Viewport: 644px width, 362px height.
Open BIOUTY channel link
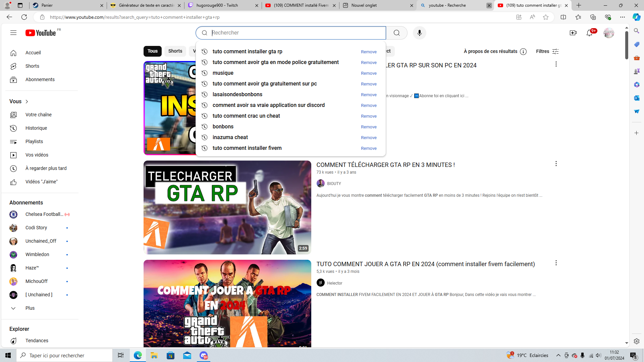coord(334,184)
